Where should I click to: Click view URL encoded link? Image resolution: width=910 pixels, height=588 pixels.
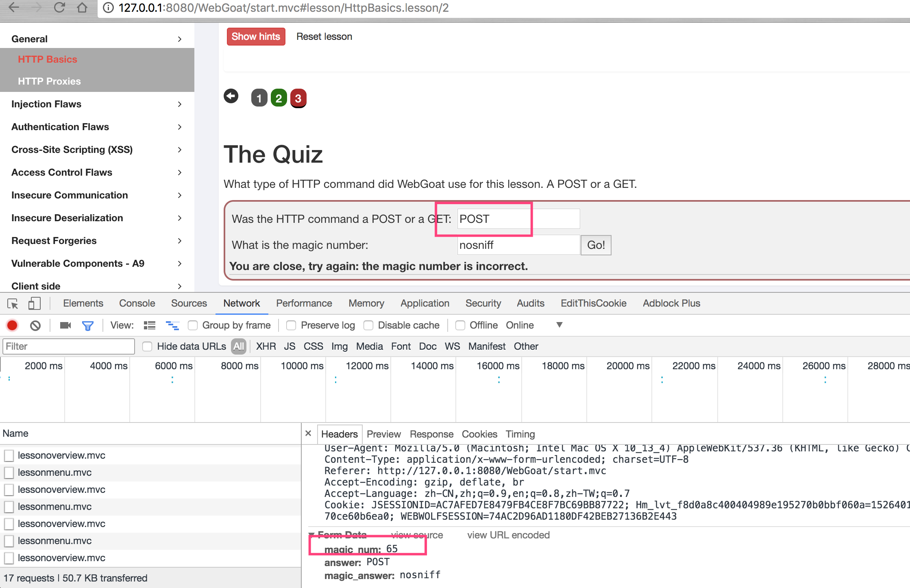click(x=508, y=535)
